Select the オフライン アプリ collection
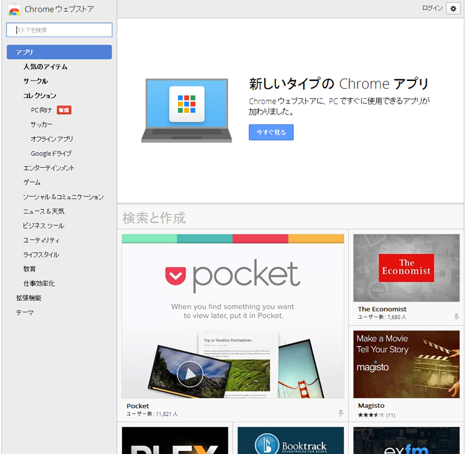Screen dimensions: 476x454 (52, 139)
